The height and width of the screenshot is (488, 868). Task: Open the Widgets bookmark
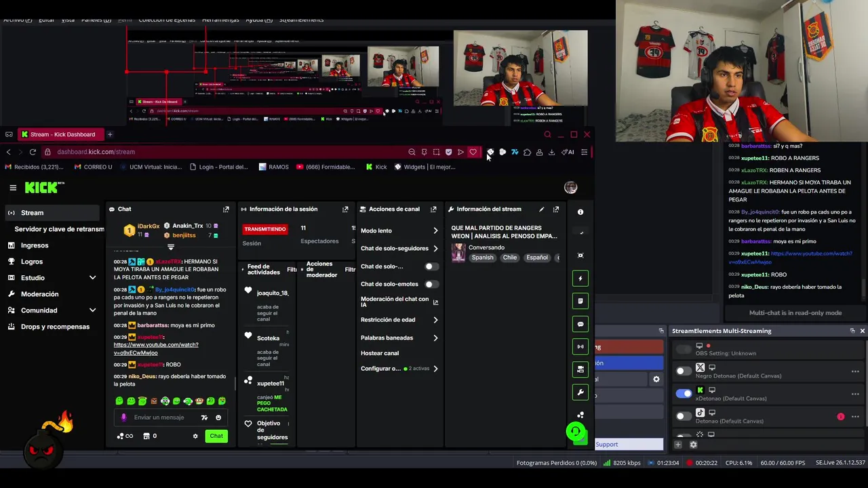[x=425, y=167]
